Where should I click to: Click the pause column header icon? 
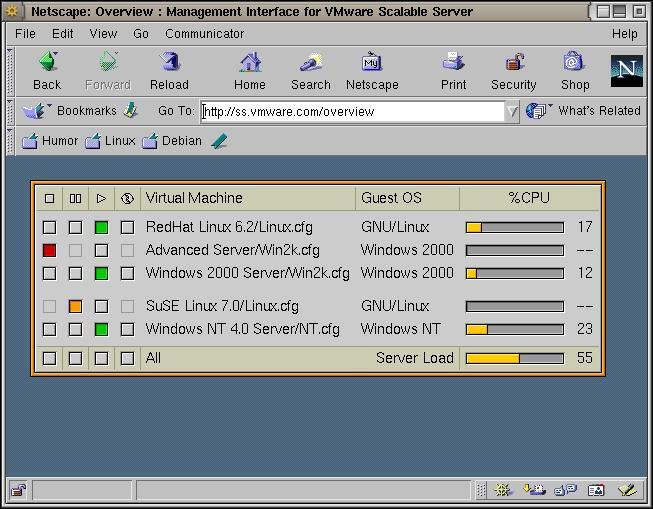(75, 198)
